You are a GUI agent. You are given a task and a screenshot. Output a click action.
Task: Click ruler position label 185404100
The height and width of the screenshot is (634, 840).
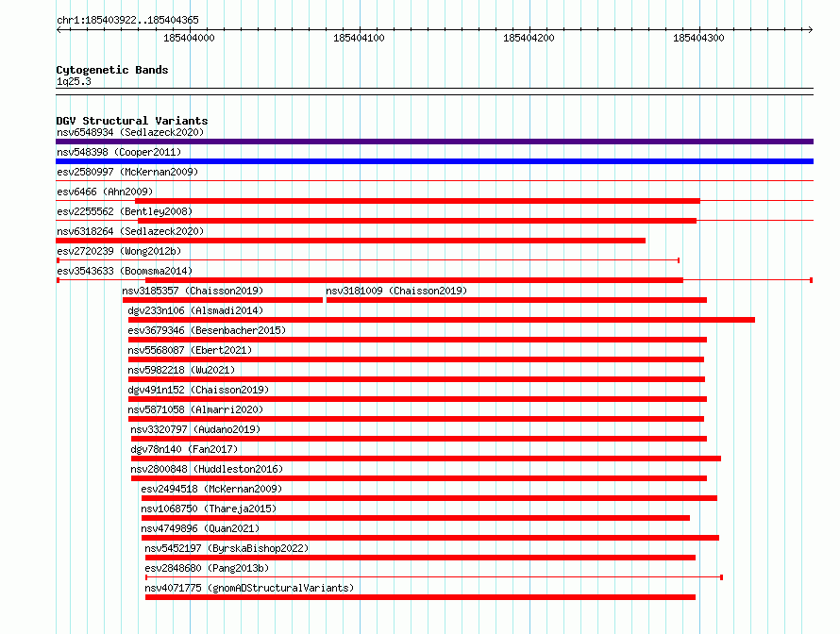tap(359, 38)
